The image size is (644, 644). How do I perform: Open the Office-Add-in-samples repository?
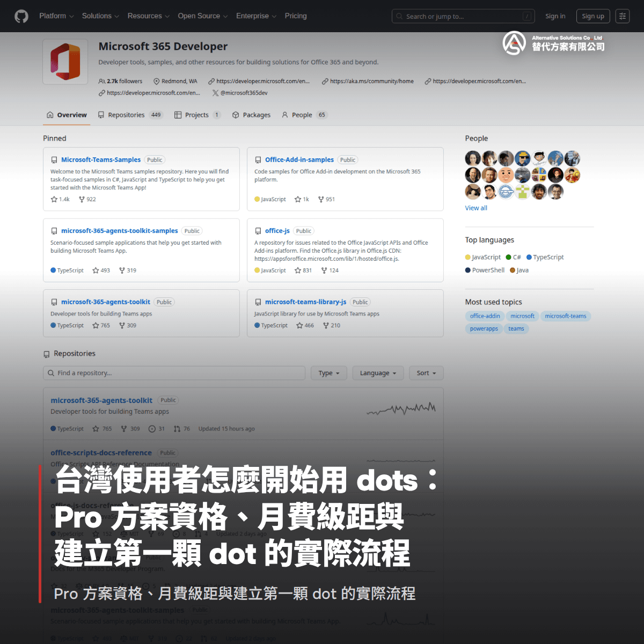[x=299, y=160]
